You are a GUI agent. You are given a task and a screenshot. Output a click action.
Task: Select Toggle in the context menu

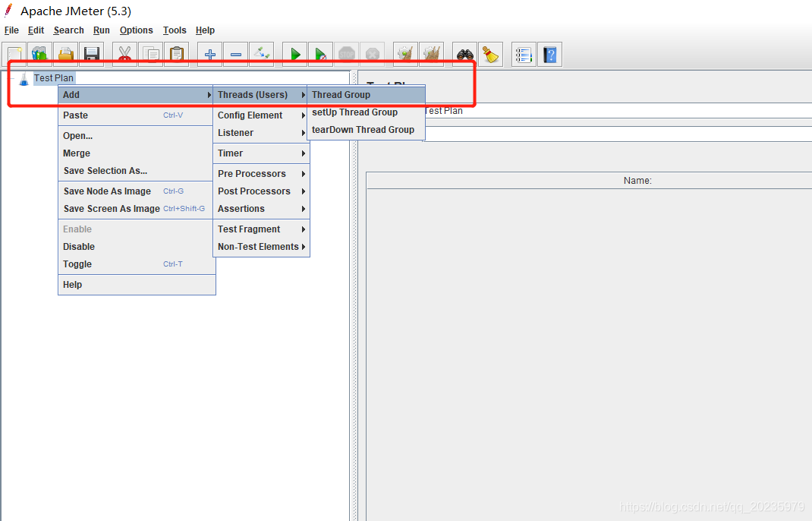pyautogui.click(x=137, y=264)
